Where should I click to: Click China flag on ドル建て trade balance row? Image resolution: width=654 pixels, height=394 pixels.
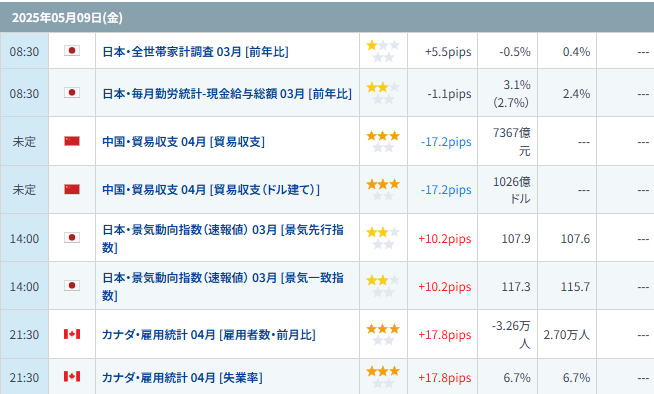coord(72,189)
